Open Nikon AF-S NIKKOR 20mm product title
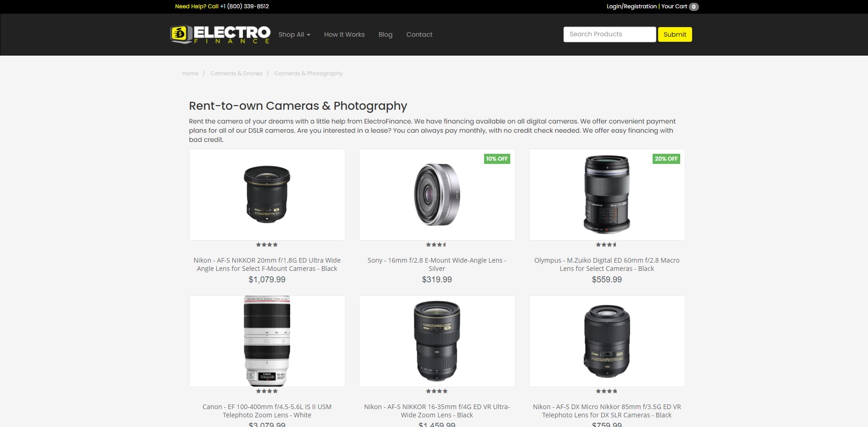 tap(267, 264)
